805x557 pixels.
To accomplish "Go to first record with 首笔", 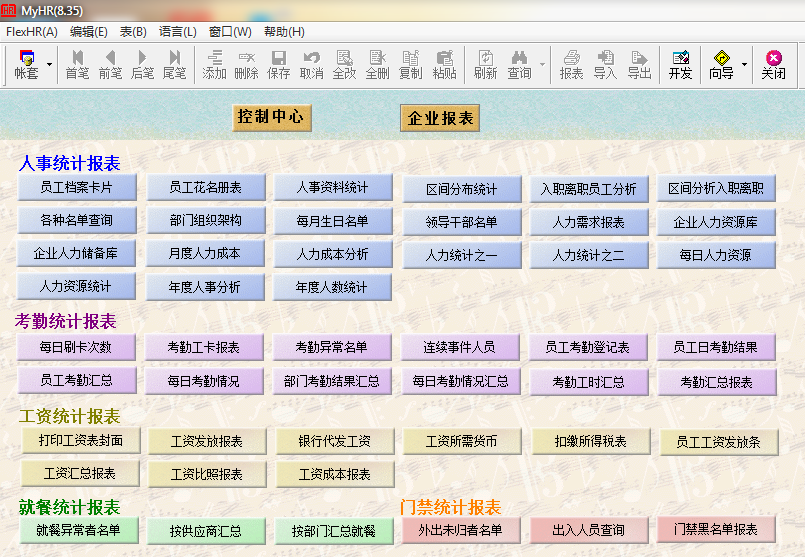I will (x=77, y=64).
